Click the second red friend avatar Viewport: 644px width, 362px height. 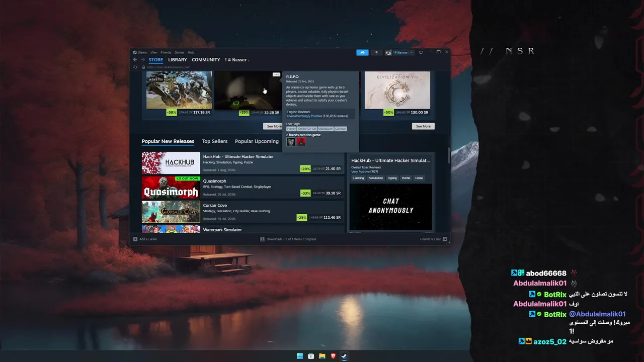[x=301, y=142]
